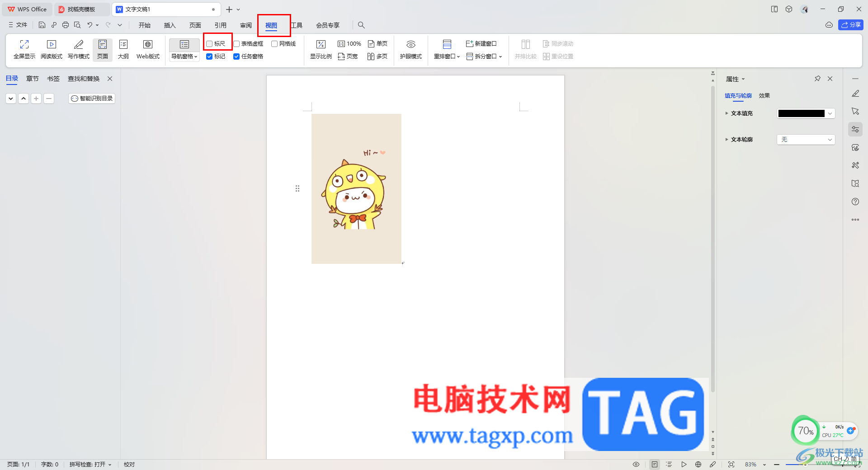Open the properties sliders icon in right sidebar
Image resolution: width=868 pixels, height=470 pixels.
(855, 129)
